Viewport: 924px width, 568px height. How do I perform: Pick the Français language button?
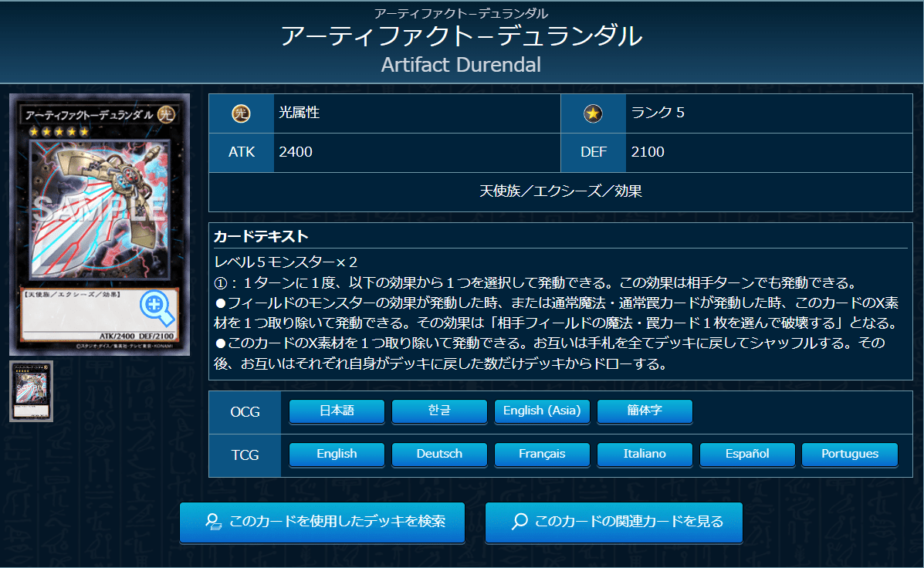tap(542, 455)
